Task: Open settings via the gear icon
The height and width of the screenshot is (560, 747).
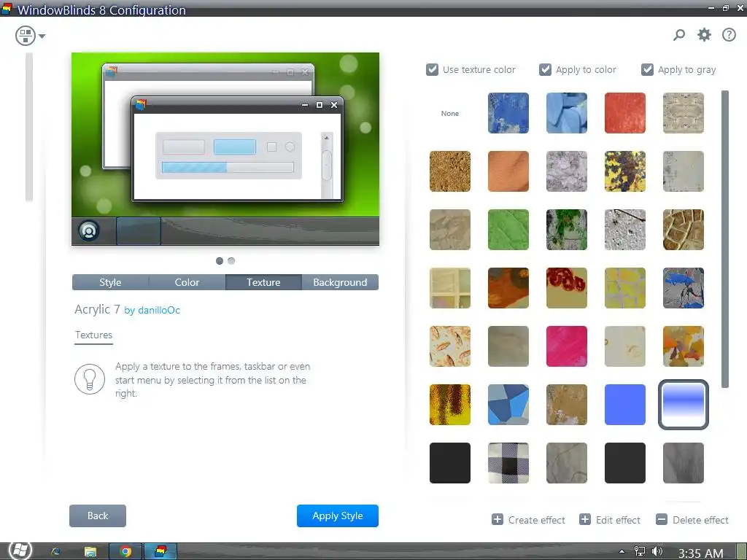Action: point(704,35)
